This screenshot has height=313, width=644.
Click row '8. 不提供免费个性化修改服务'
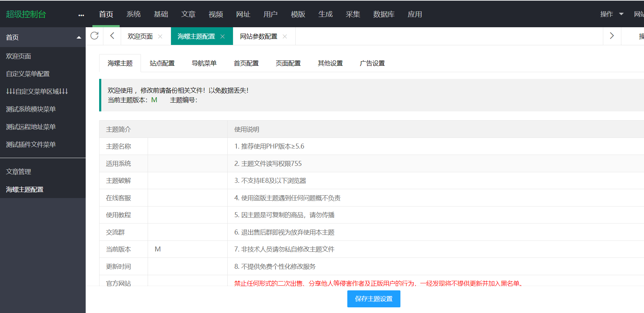pyautogui.click(x=436, y=267)
